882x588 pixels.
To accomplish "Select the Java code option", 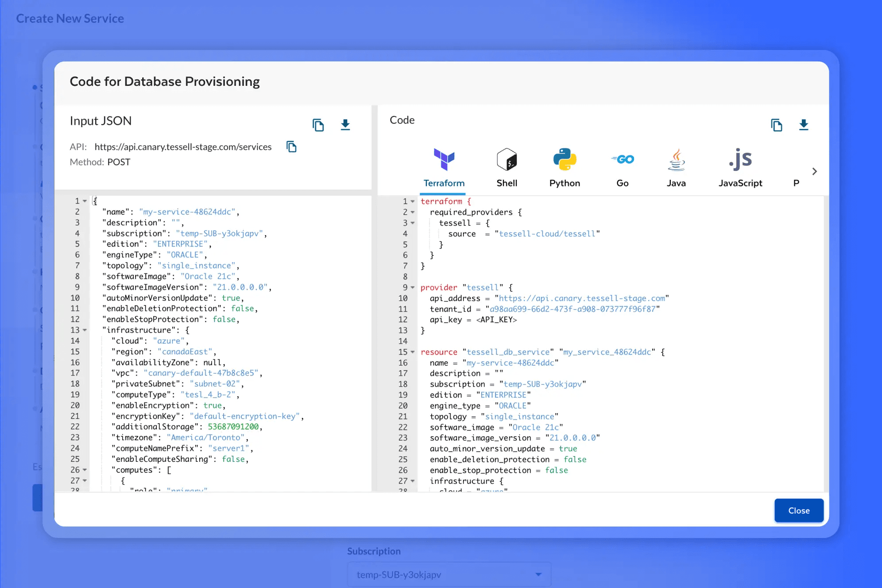I will (676, 168).
